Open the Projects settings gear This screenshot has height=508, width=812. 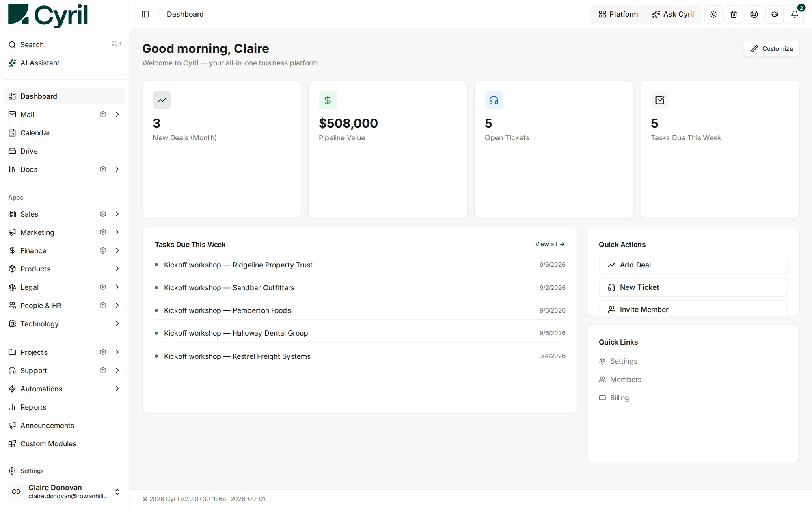coord(103,352)
